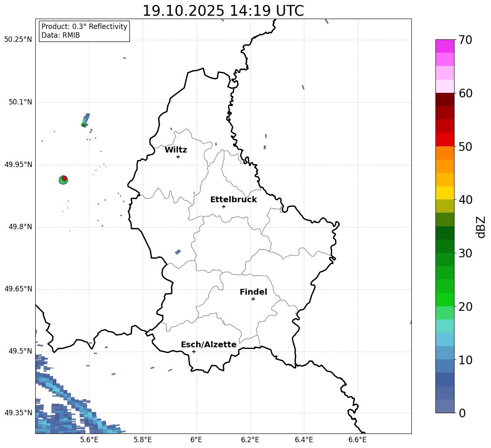Image resolution: width=491 pixels, height=448 pixels.
Task: Click the 6.4°E longitude label
Action: point(304,440)
